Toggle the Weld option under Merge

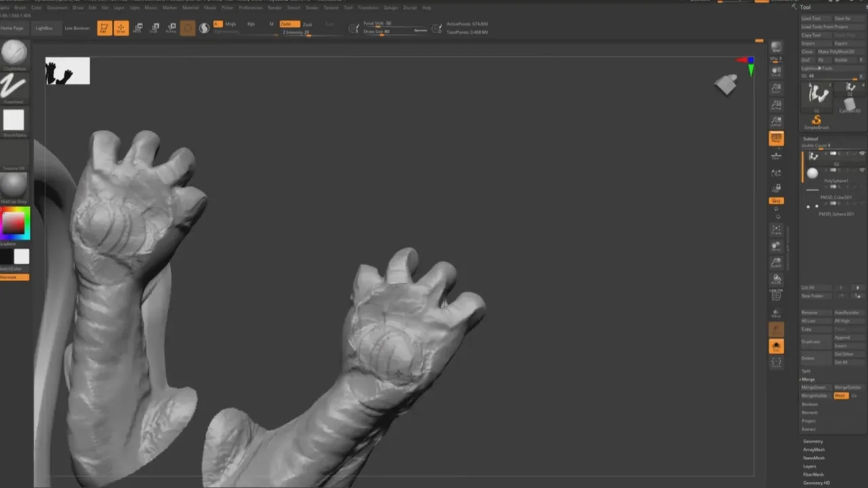tap(840, 396)
